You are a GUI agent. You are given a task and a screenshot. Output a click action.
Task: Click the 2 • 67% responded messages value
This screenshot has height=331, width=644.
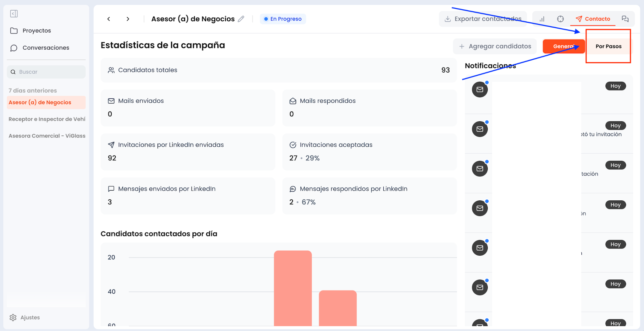point(302,202)
